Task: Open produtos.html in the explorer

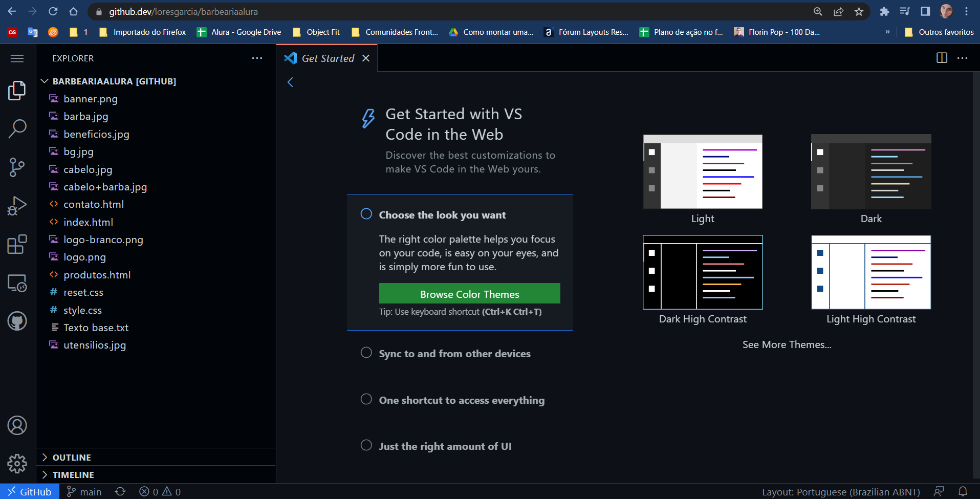Action: click(x=156, y=275)
